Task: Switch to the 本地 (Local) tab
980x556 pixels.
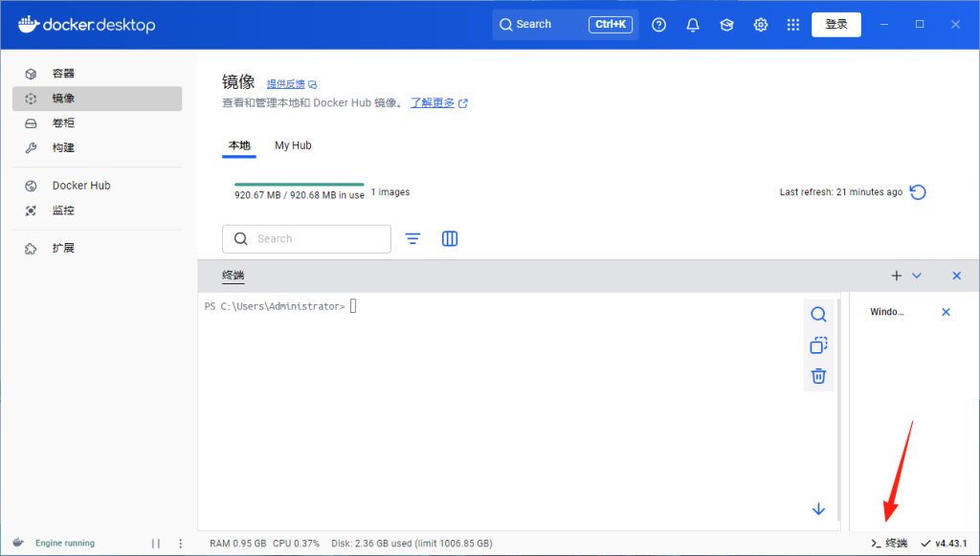Action: [240, 145]
